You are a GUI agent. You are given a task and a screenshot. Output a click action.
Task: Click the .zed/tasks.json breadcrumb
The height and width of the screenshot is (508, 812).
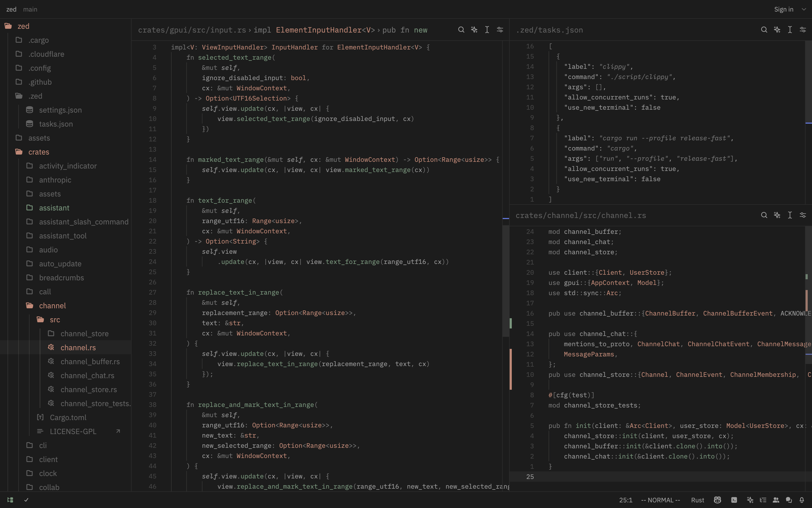point(549,30)
